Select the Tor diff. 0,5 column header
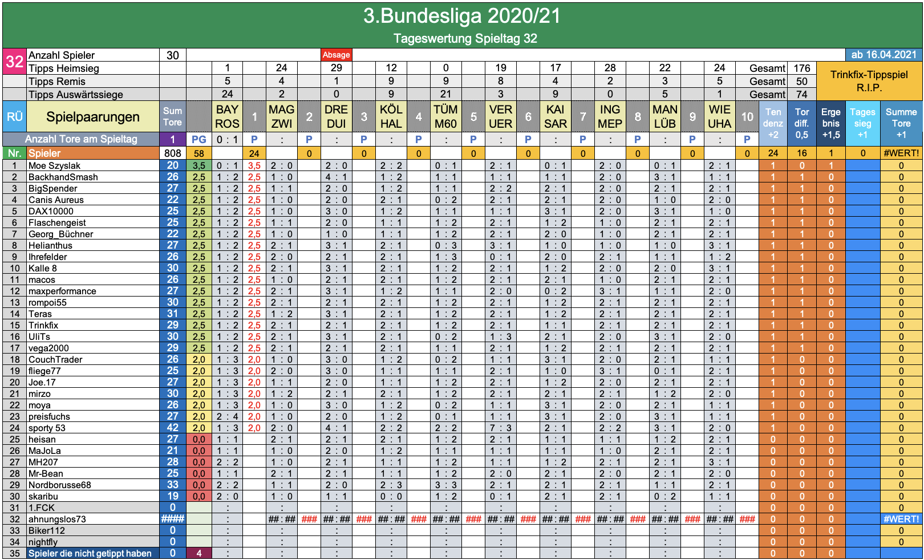Screen dimensions: 924x560 (x=802, y=123)
